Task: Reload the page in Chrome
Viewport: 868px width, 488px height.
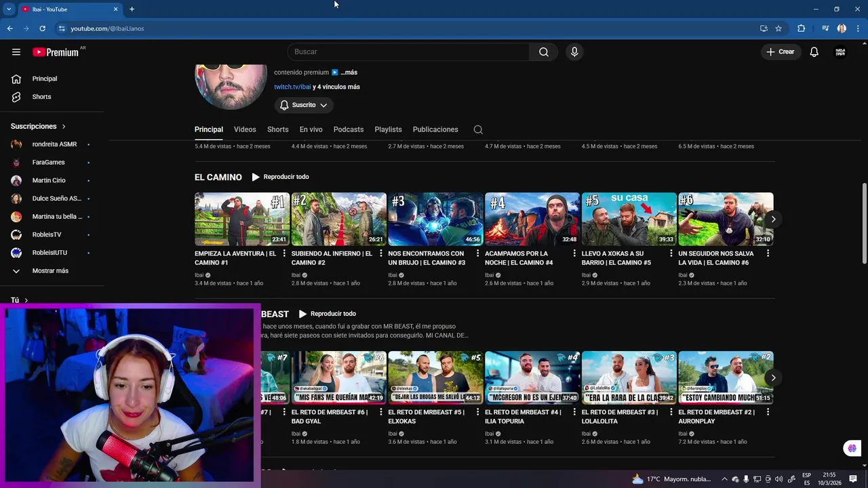Action: 42,28
